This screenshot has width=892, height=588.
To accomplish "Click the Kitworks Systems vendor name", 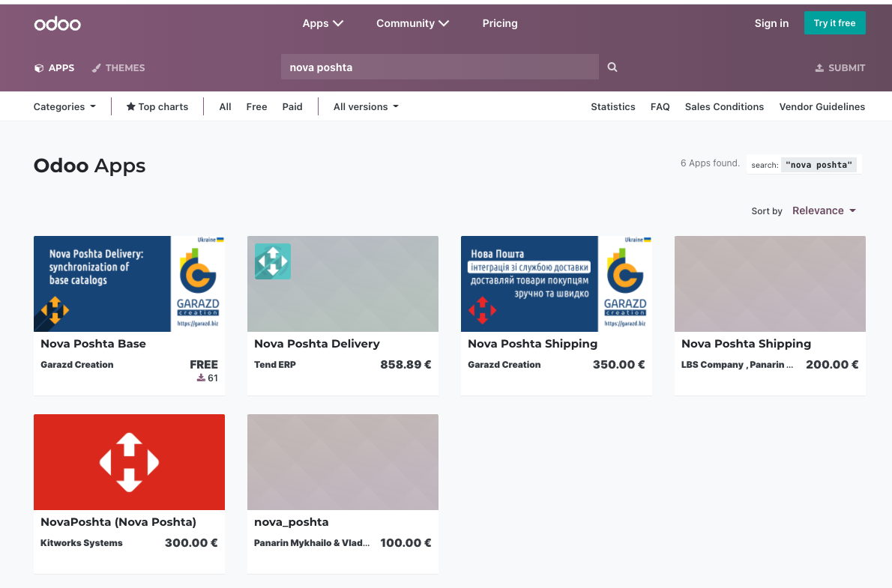I will pos(82,543).
